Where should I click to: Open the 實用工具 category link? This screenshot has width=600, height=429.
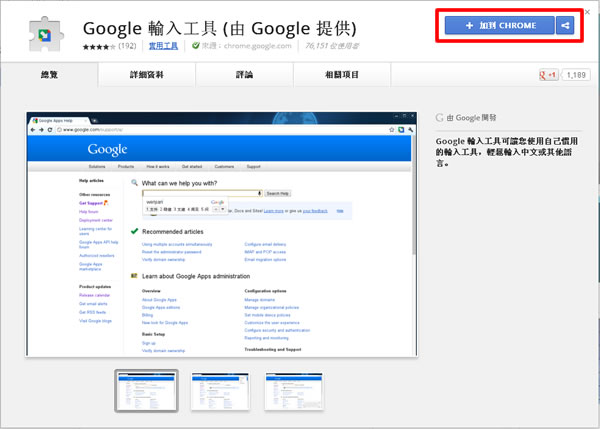click(x=163, y=46)
